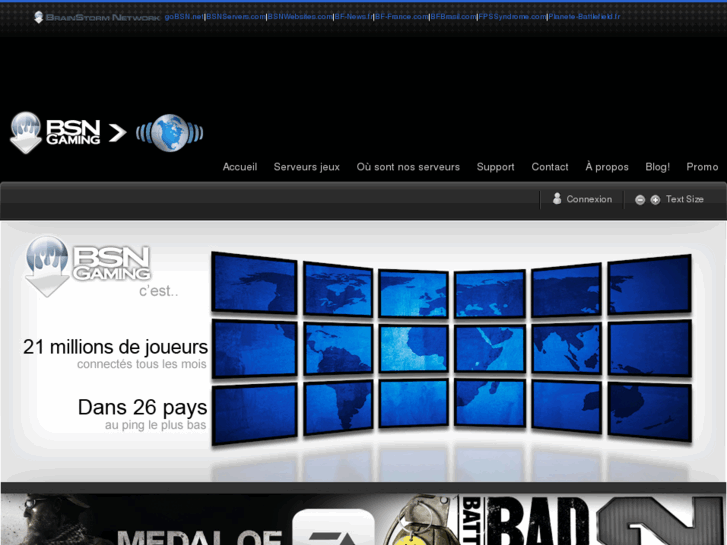Click the Connexion login button
The image size is (727, 545).
pyautogui.click(x=589, y=199)
